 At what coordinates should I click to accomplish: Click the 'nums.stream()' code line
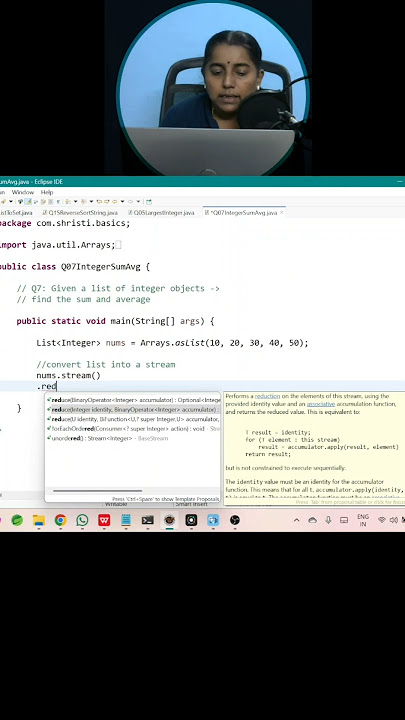[x=68, y=376]
